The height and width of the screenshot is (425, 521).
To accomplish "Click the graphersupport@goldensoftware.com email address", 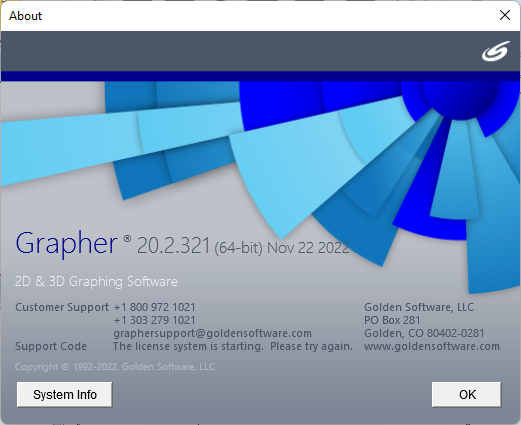I will [212, 333].
